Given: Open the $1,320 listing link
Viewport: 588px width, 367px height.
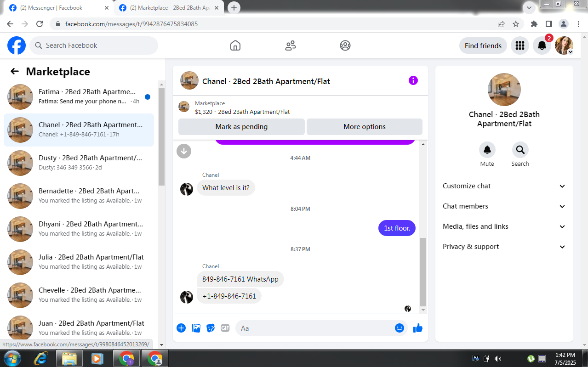Looking at the screenshot, I should [x=242, y=112].
